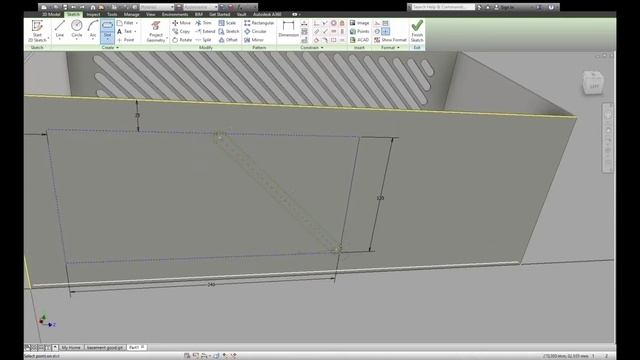The height and width of the screenshot is (360, 640).
Task: Select the Rotate tool
Action: pos(182,40)
